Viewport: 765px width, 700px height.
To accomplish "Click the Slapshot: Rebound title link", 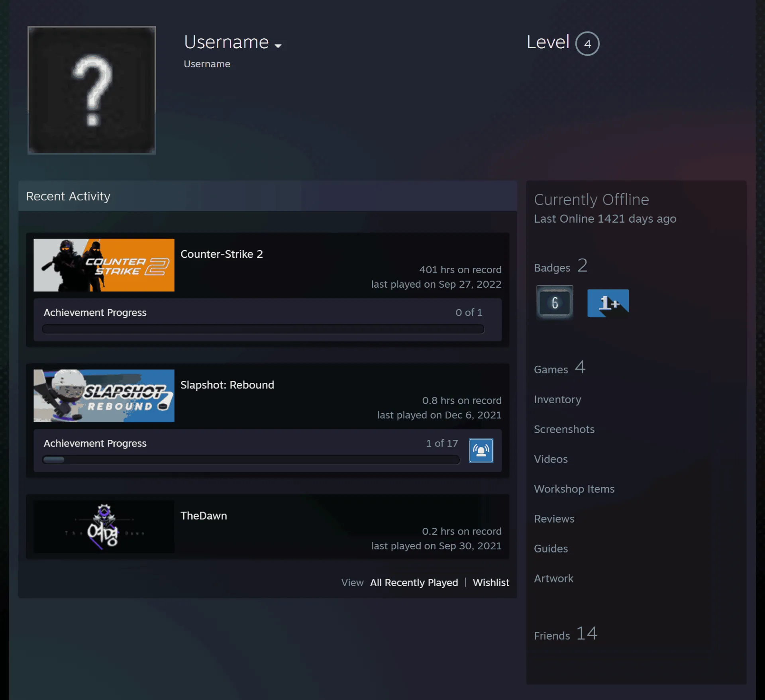I will tap(227, 384).
